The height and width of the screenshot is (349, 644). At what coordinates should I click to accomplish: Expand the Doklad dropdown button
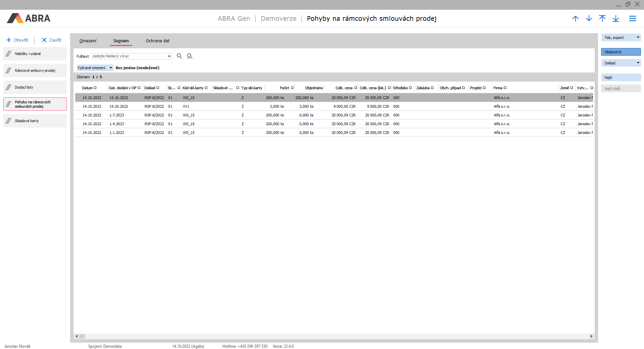[x=638, y=63]
